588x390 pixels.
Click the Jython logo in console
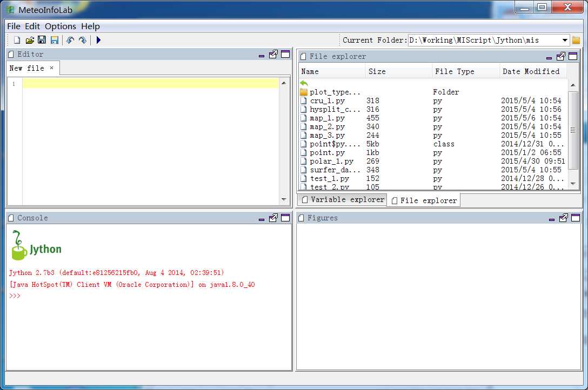point(36,246)
